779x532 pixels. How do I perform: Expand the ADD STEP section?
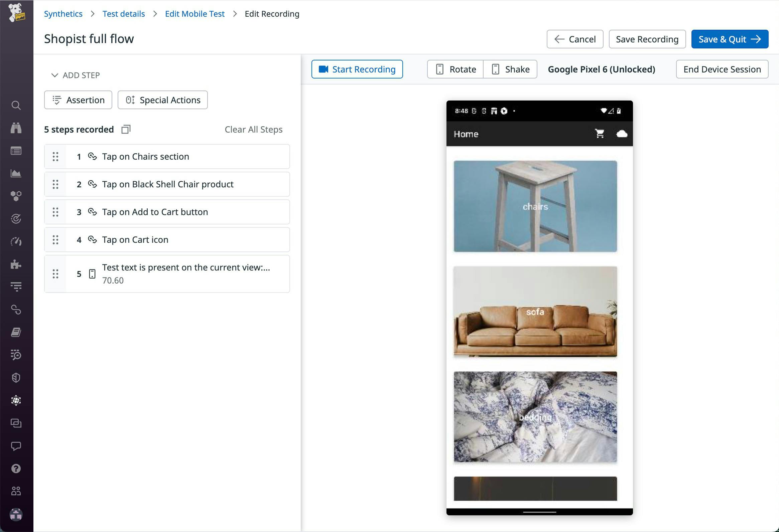click(75, 75)
